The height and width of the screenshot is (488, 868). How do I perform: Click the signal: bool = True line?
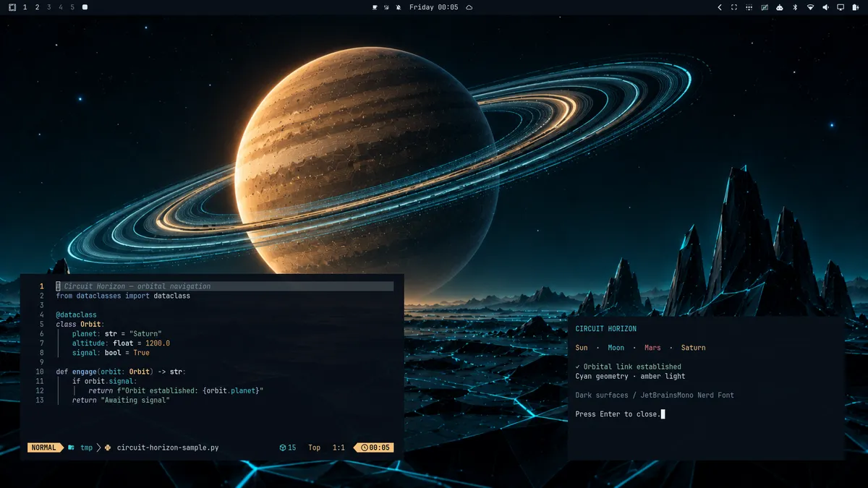(111, 353)
